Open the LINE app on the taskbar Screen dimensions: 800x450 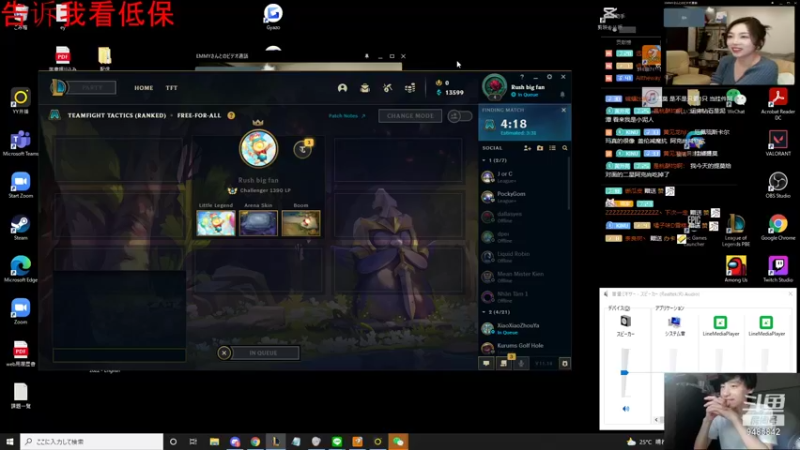(x=337, y=441)
